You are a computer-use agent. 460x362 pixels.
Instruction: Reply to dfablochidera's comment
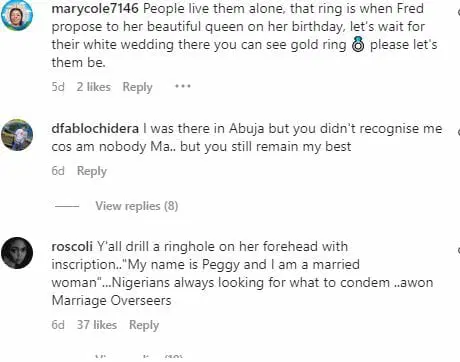(92, 171)
